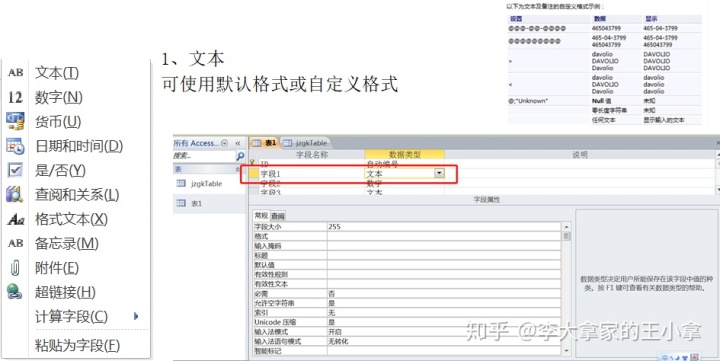Click the 格式 property value field

[444, 236]
